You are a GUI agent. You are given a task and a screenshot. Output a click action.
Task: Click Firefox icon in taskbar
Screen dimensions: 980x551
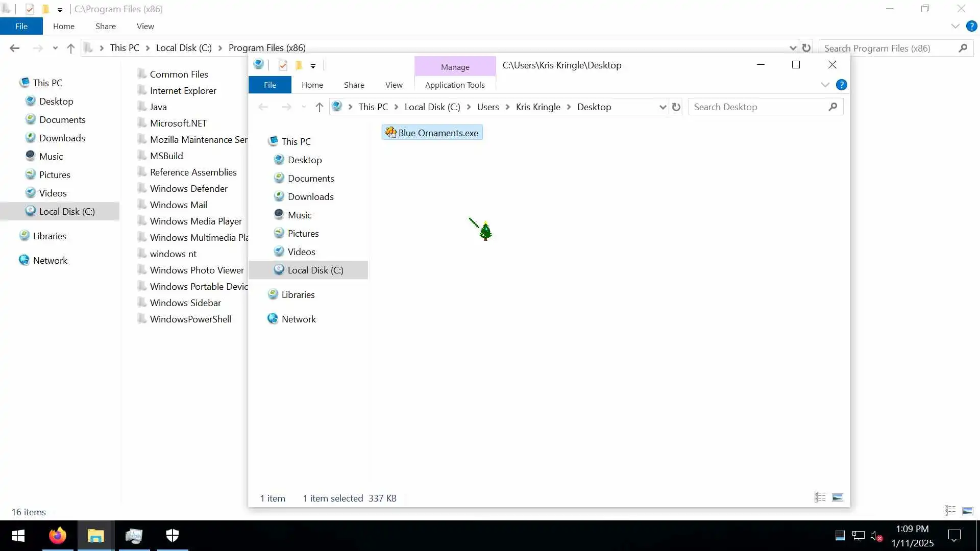(57, 536)
